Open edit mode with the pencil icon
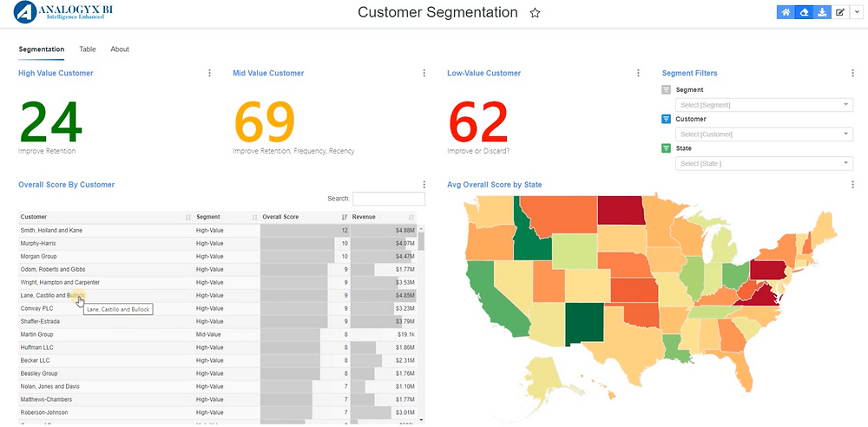This screenshot has width=868, height=427. 840,12
